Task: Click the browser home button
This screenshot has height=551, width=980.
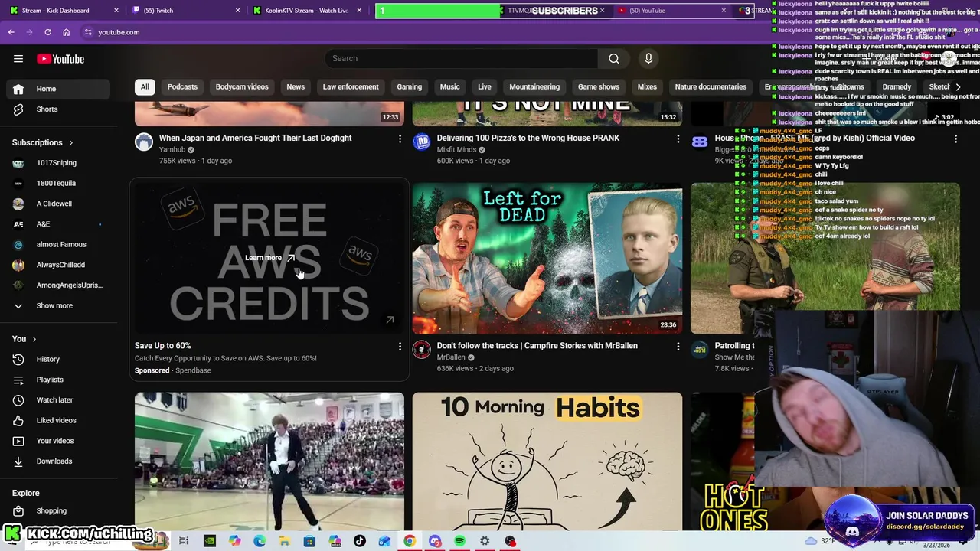Action: (x=66, y=32)
